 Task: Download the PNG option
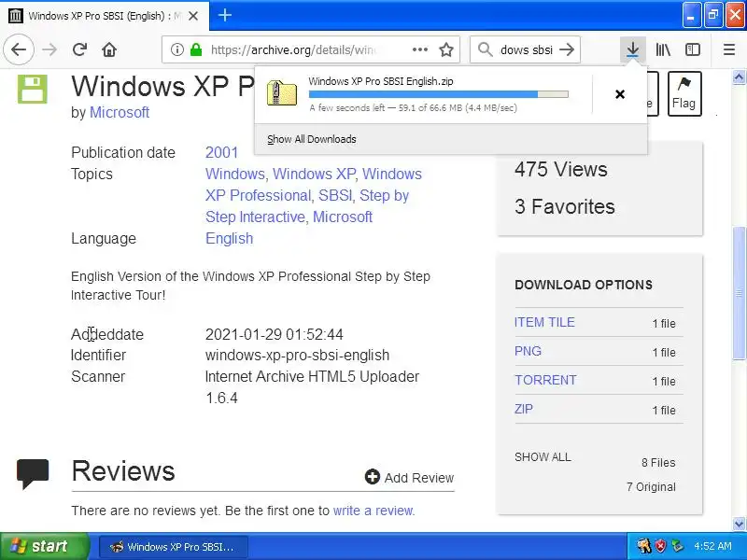[x=528, y=351]
